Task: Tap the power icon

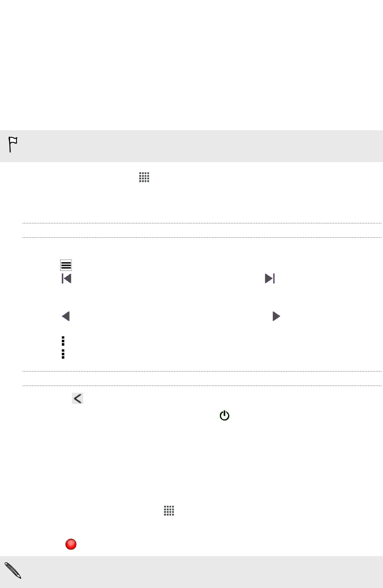Action: (225, 416)
